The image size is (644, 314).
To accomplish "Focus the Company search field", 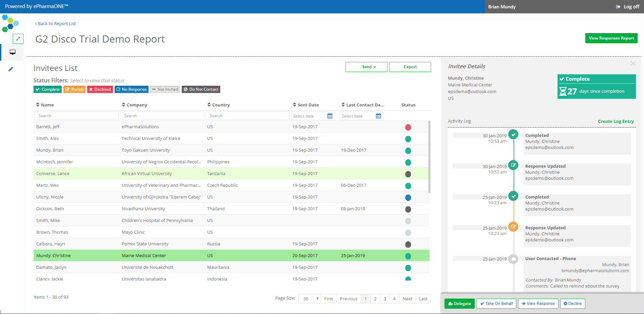I will pos(162,116).
